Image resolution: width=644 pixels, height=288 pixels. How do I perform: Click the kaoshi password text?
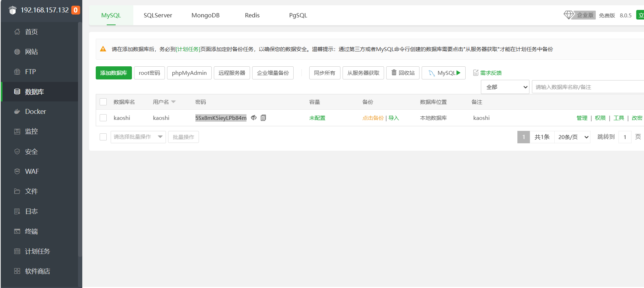[221, 118]
